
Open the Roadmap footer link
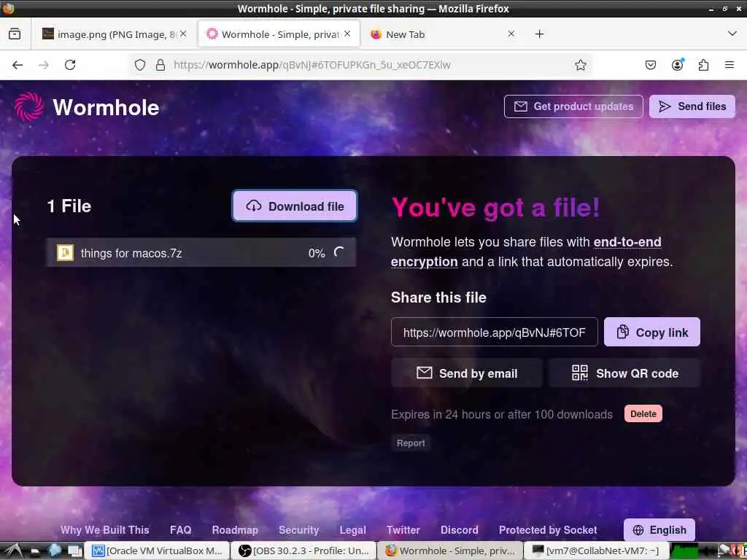click(235, 530)
